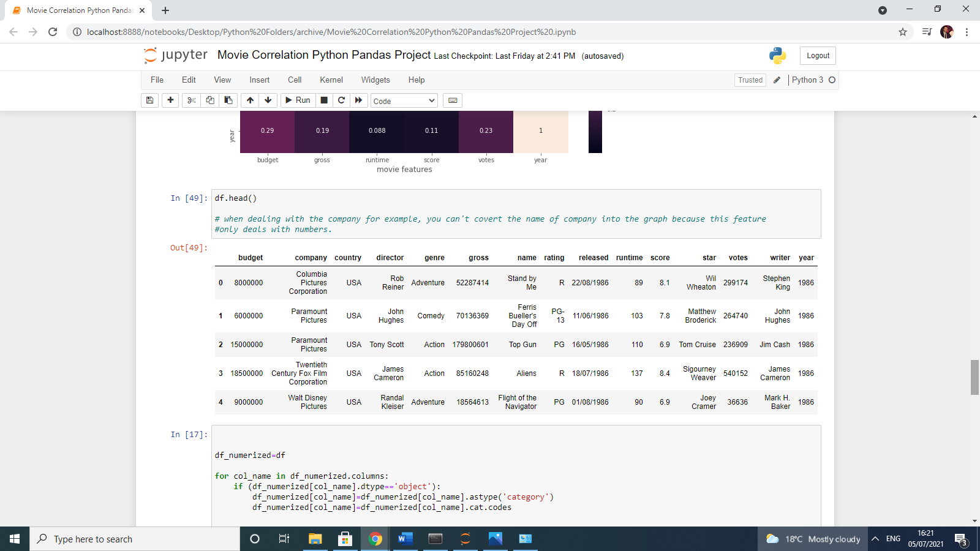Screen dimensions: 980x551
Task: Copy selected cells with the copy icon
Action: 209,100
